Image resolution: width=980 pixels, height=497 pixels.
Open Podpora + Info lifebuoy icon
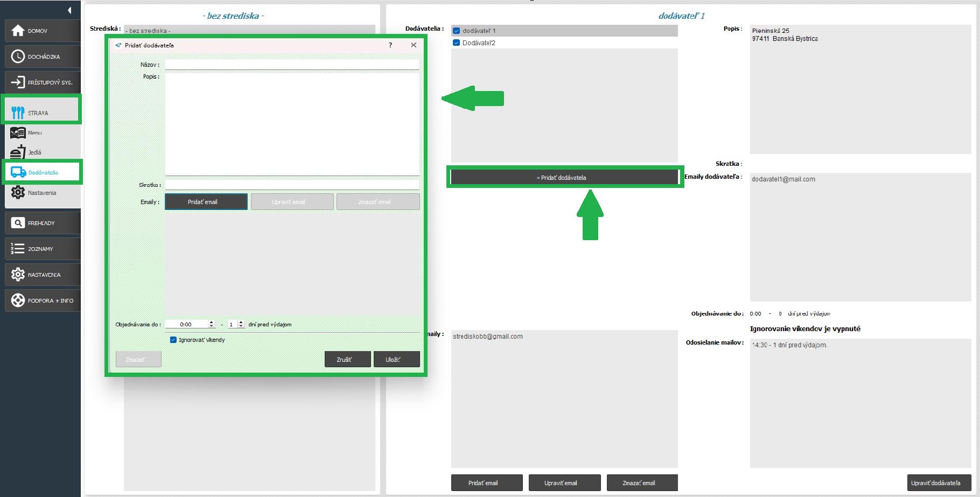(18, 300)
